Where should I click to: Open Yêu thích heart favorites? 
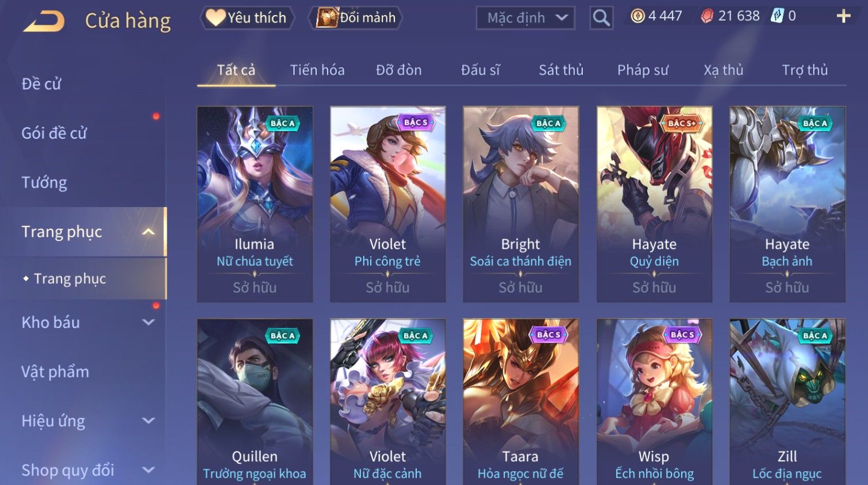tap(247, 18)
